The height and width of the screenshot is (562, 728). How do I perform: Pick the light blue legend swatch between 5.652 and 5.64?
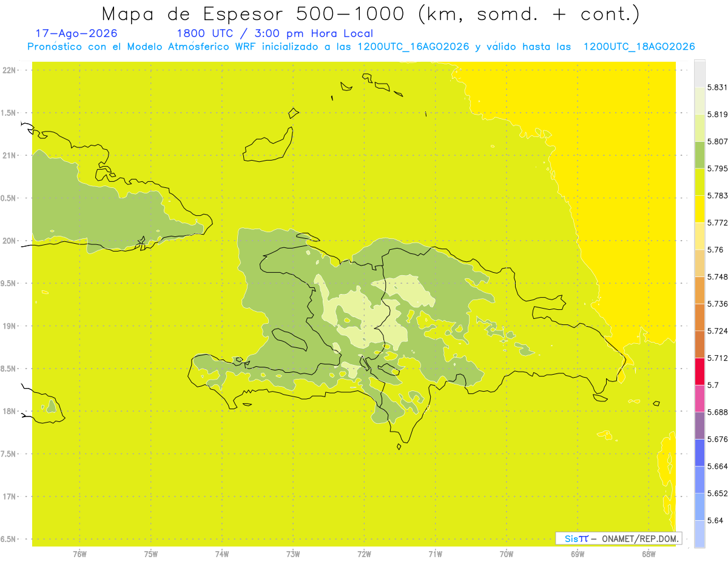click(x=699, y=506)
